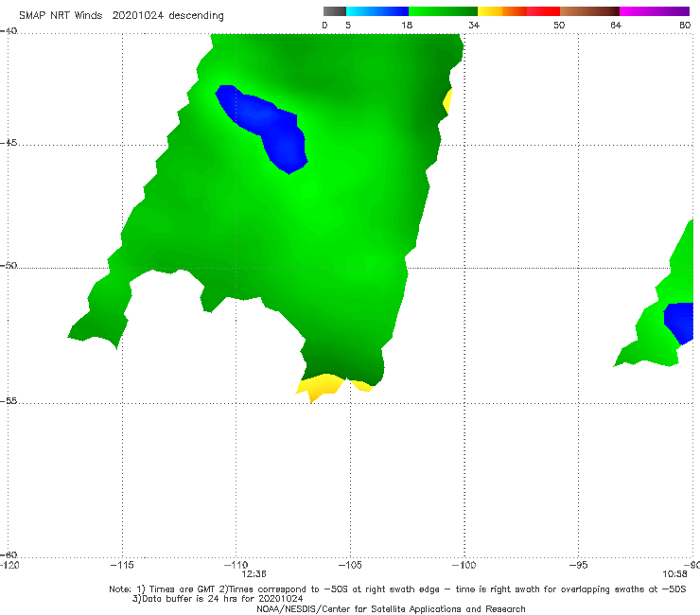Screen dimensions: 700x615
Task: Click the latitude label '-50'
Action: (9, 265)
